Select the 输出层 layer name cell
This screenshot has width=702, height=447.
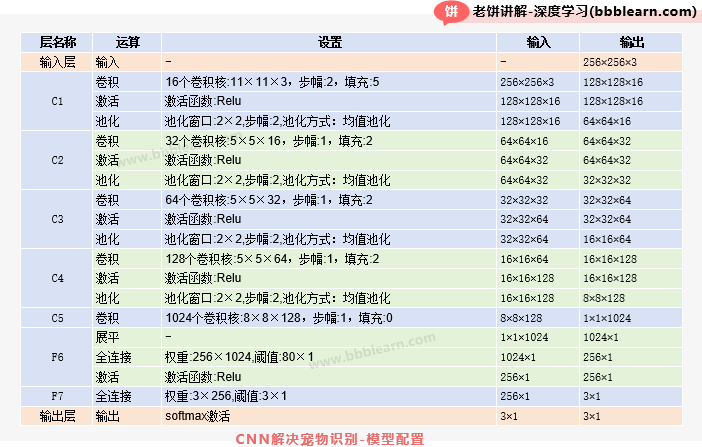[57, 416]
